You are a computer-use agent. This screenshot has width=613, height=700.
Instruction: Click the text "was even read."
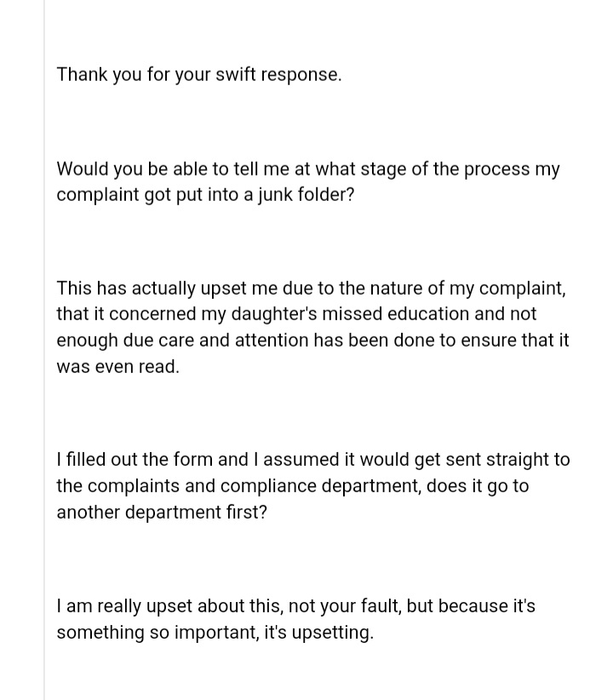coord(117,368)
